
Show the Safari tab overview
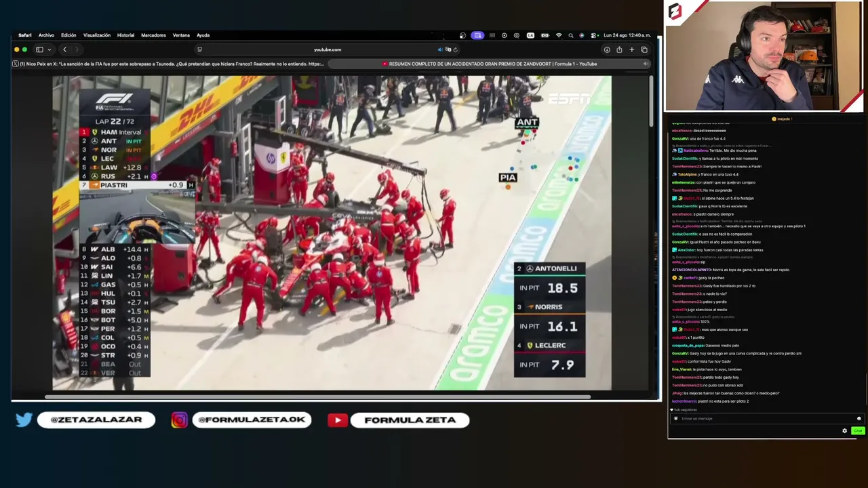[644, 49]
